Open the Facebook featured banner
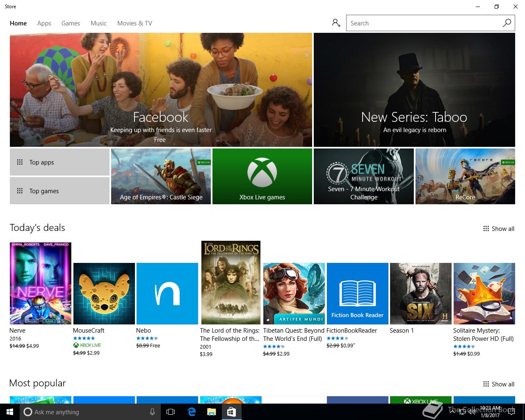Viewport: 525px width, 420px height. click(x=161, y=90)
